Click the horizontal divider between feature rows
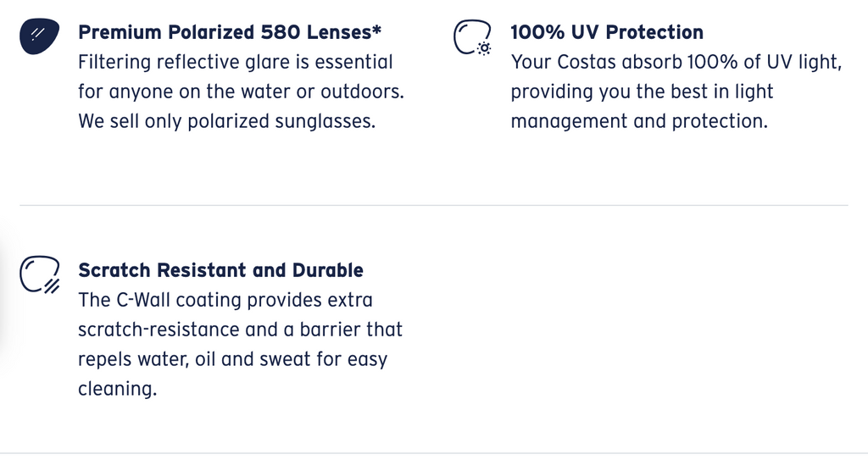This screenshot has height=460, width=868. 434,205
